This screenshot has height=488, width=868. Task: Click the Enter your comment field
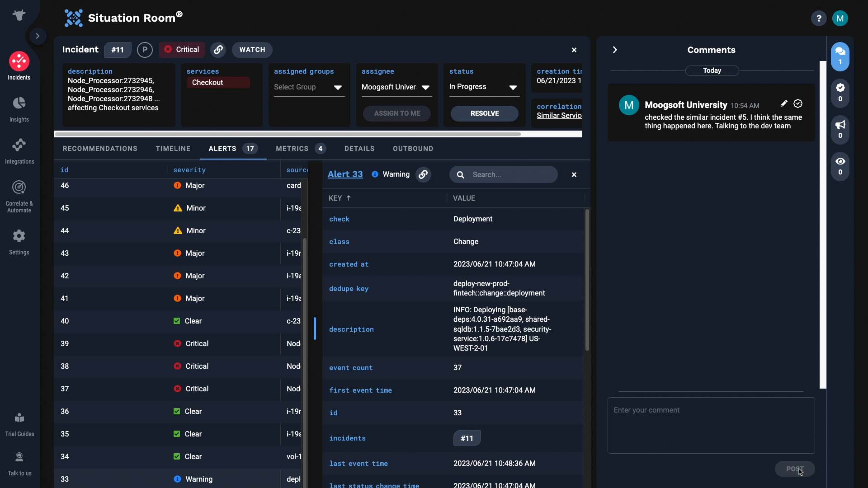711,426
